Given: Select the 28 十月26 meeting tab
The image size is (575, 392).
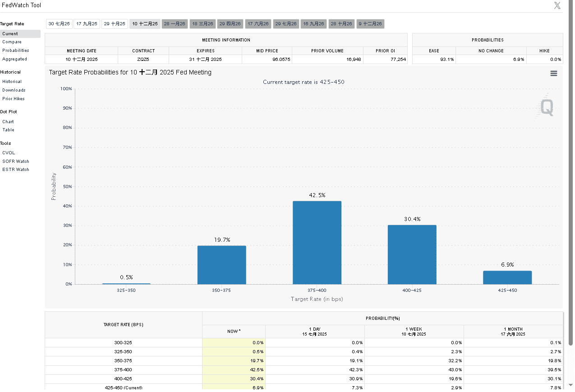Looking at the screenshot, I should tap(341, 24).
